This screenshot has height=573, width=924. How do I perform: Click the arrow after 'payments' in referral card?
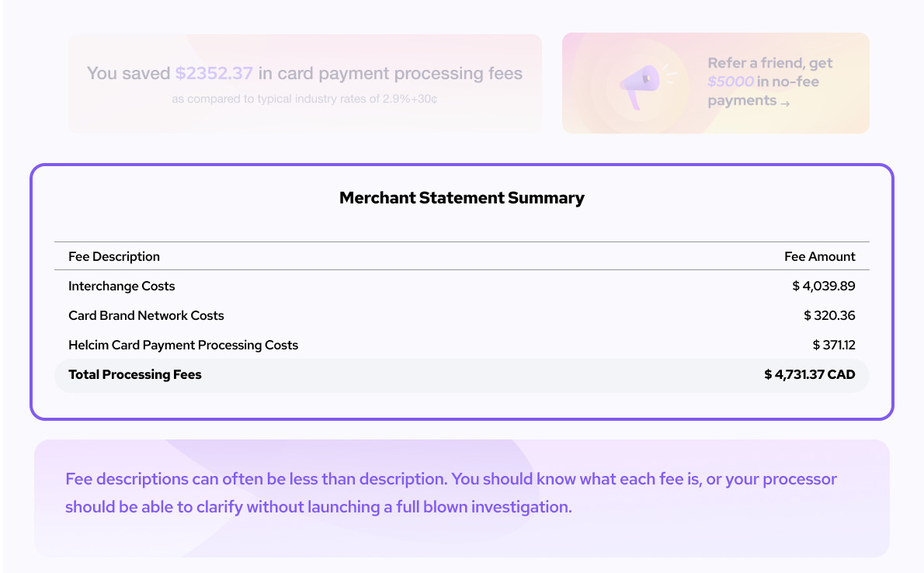coord(785,104)
